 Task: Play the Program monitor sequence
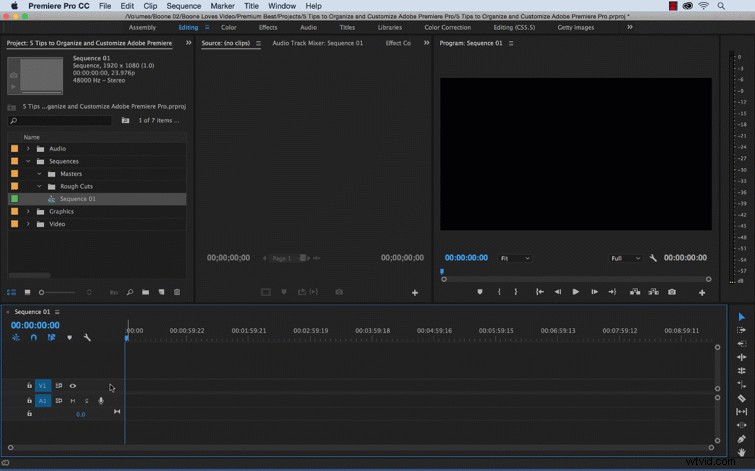(575, 292)
